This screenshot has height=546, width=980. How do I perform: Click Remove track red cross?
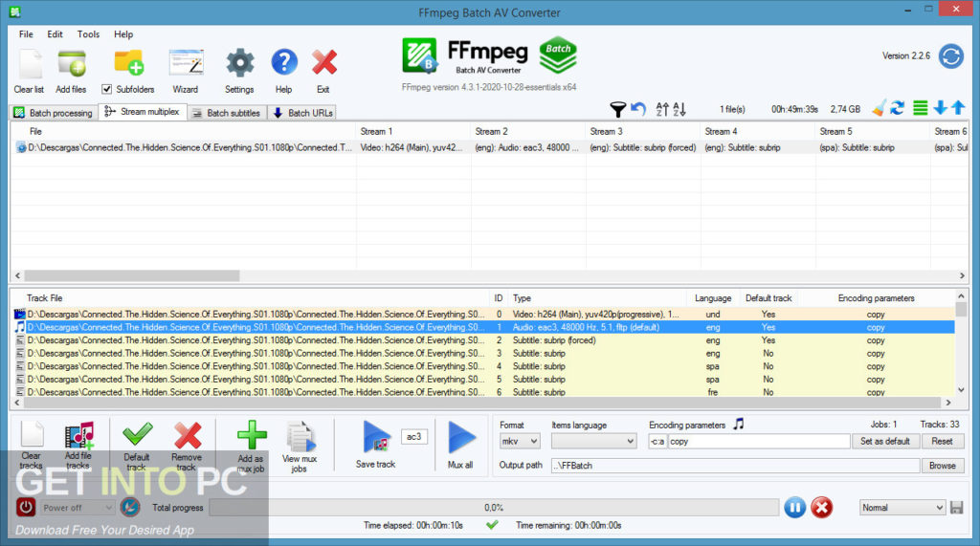[x=188, y=435]
